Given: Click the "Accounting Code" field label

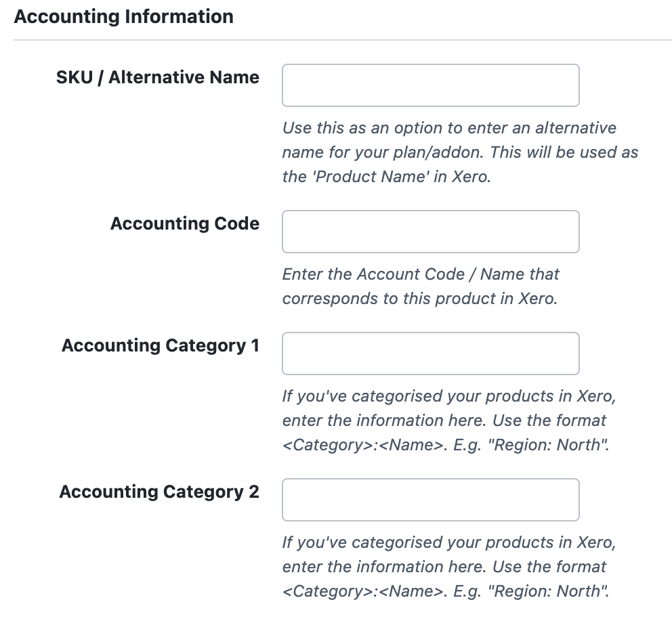Looking at the screenshot, I should click(184, 223).
